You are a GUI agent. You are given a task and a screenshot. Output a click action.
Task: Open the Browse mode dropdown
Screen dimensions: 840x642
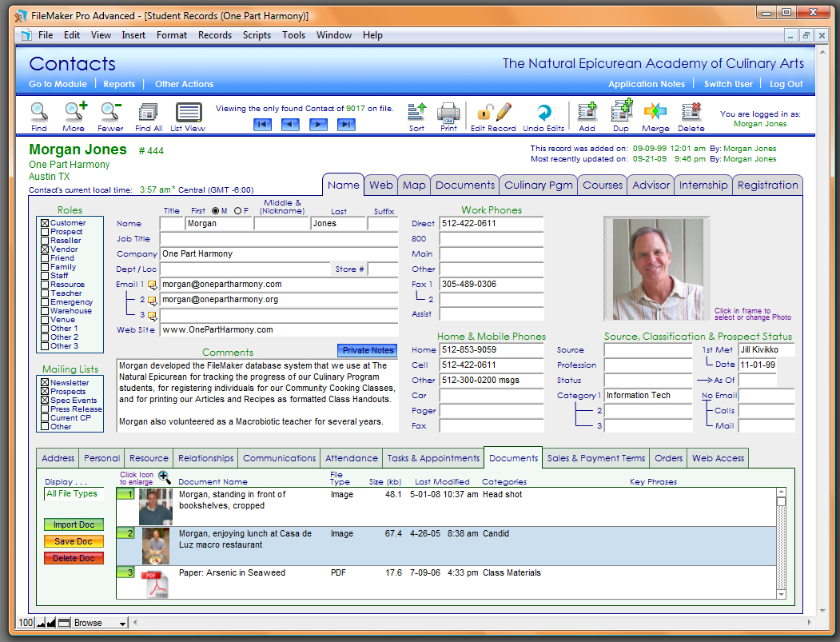click(x=100, y=623)
